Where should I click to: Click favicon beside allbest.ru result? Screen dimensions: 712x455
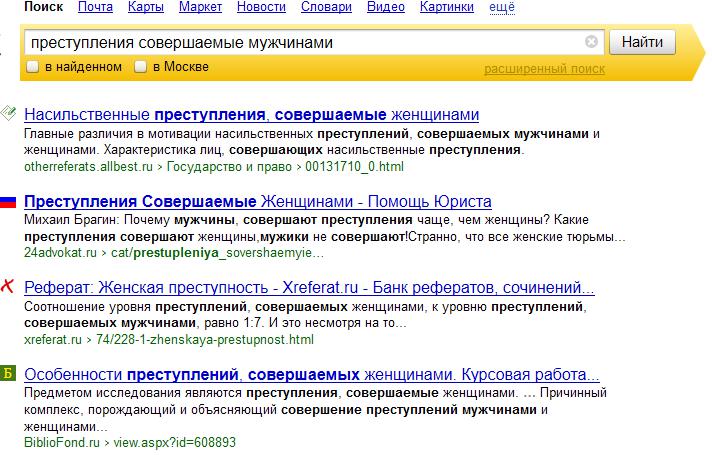[x=8, y=113]
